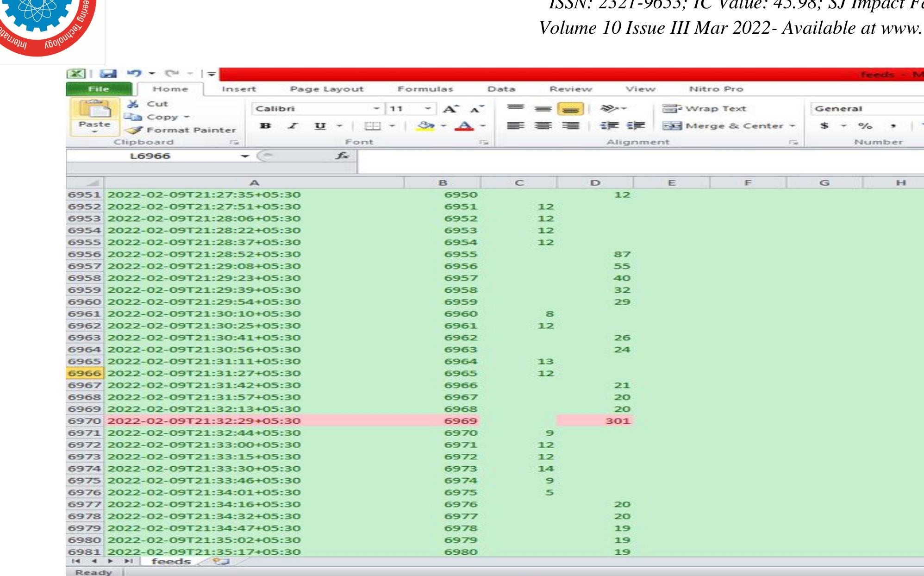
Task: Open the font size 11 dropdown
Action: (427, 108)
